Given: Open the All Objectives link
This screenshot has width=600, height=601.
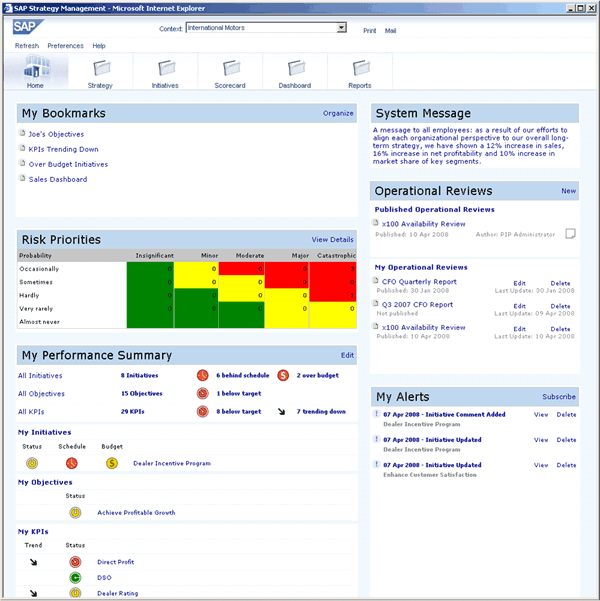Looking at the screenshot, I should click(x=41, y=394).
